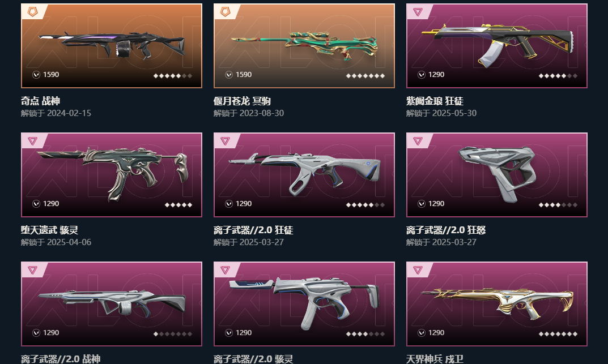
Task: Click the VP currency icon on 天界神兵 戍卫 card
Action: coord(422,333)
